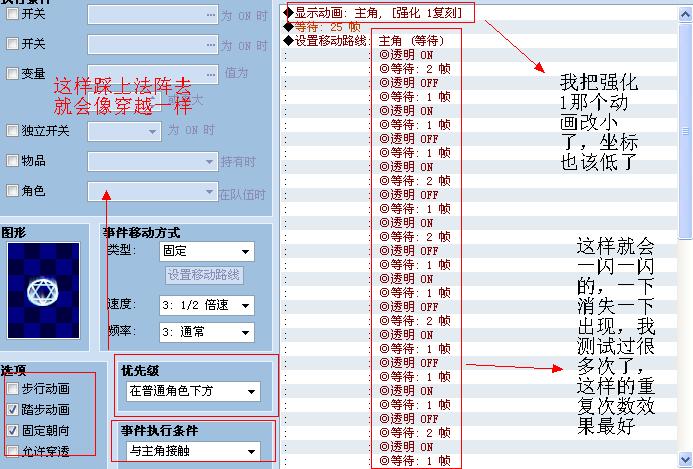
Task: Open the ellipsis picker for first 开关
Action: click(x=211, y=15)
